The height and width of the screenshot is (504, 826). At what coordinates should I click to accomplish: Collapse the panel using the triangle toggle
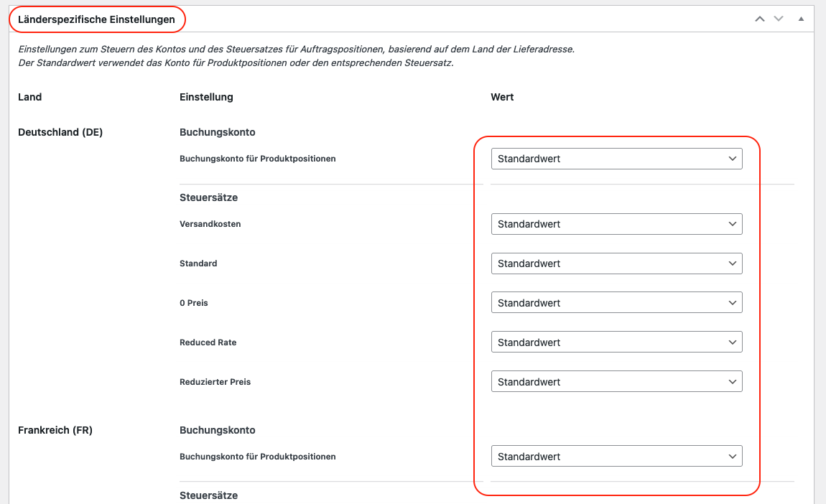pos(801,18)
